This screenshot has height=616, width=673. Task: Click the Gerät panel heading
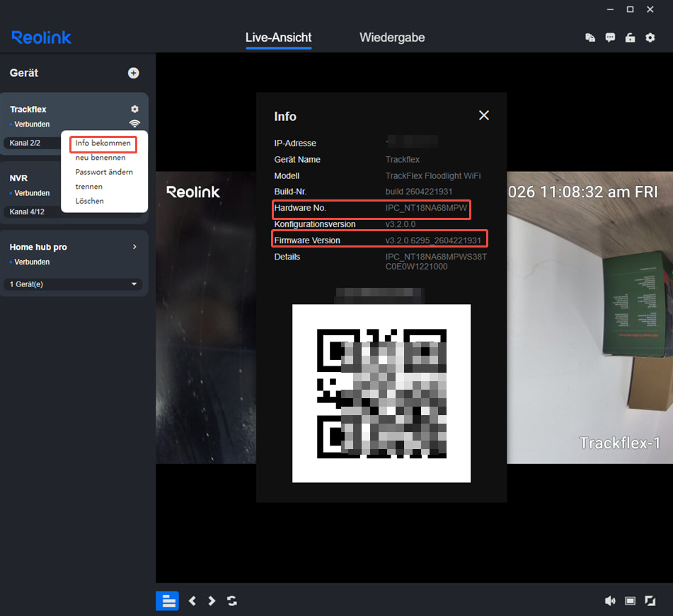click(24, 73)
